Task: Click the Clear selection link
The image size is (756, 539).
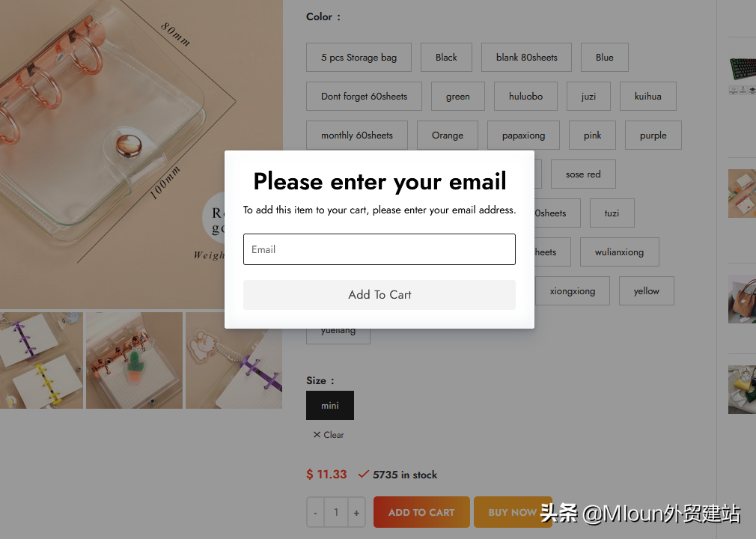Action: (329, 435)
